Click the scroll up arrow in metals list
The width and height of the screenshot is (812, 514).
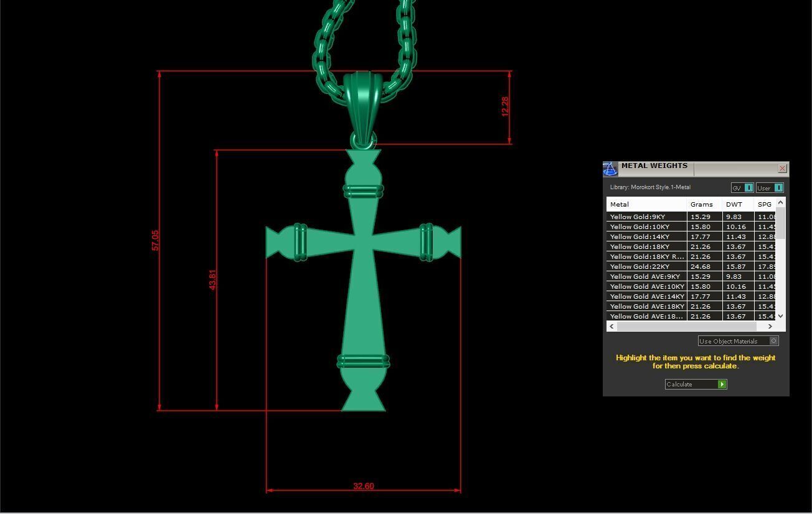(x=781, y=203)
